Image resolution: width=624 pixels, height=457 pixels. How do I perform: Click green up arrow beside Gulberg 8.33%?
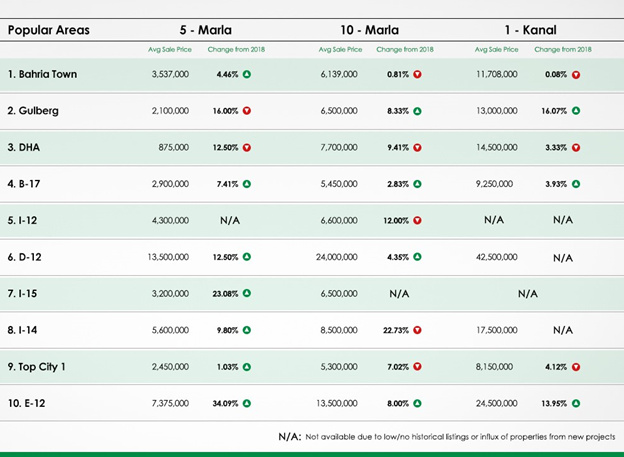pyautogui.click(x=417, y=111)
